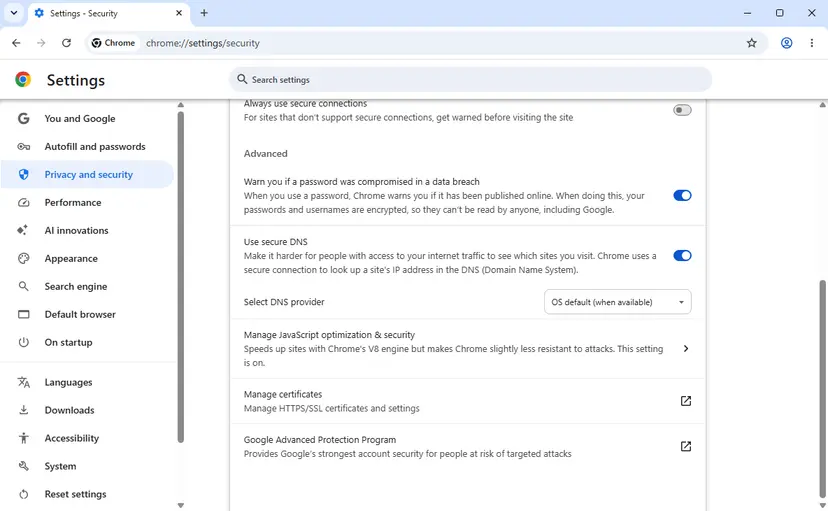This screenshot has width=828, height=511.
Task: Click the window icon for Default browser
Action: pos(23,314)
